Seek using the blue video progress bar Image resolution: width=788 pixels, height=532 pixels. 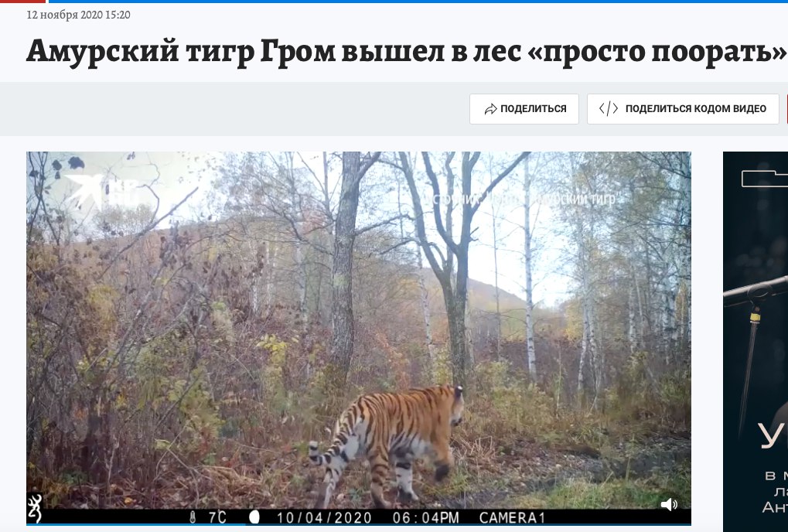click(x=359, y=524)
